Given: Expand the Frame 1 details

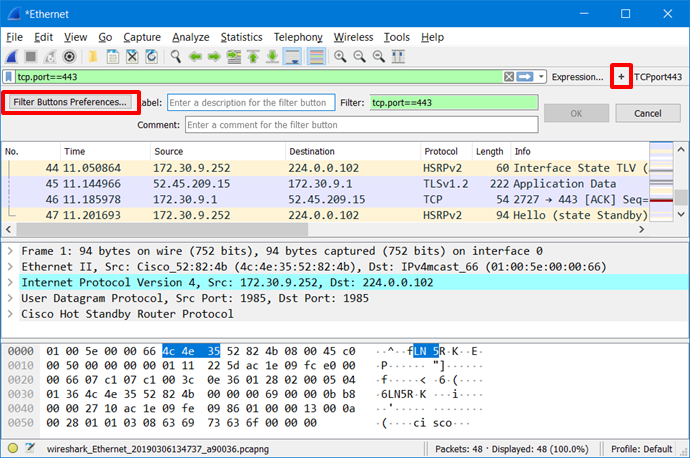Looking at the screenshot, I should pyautogui.click(x=10, y=251).
